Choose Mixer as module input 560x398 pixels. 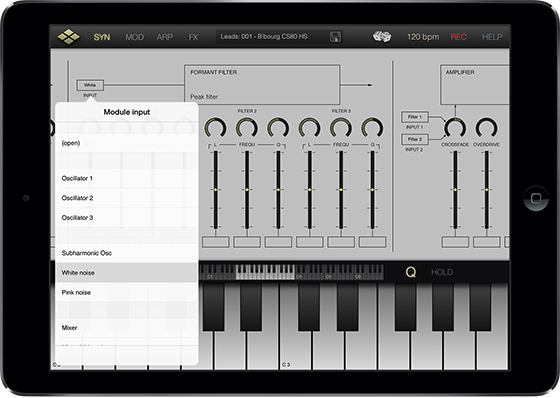coord(126,327)
